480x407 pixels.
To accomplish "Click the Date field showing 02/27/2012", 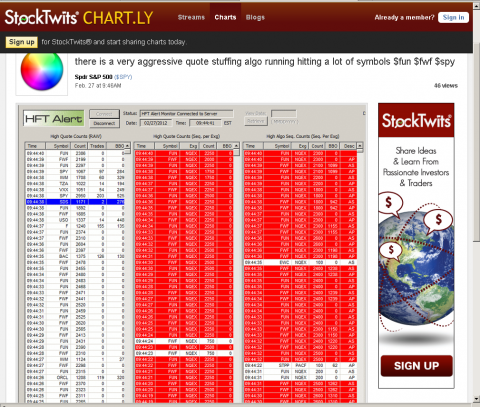I will click(x=156, y=123).
